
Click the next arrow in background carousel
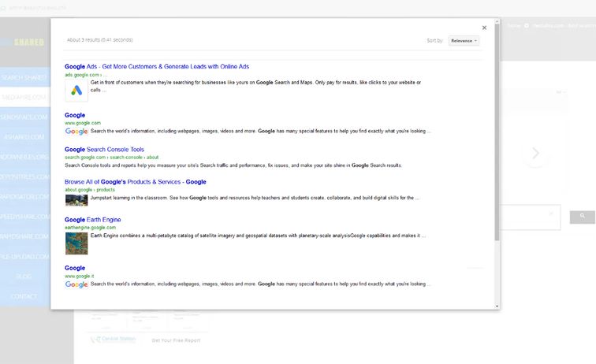pos(535,154)
